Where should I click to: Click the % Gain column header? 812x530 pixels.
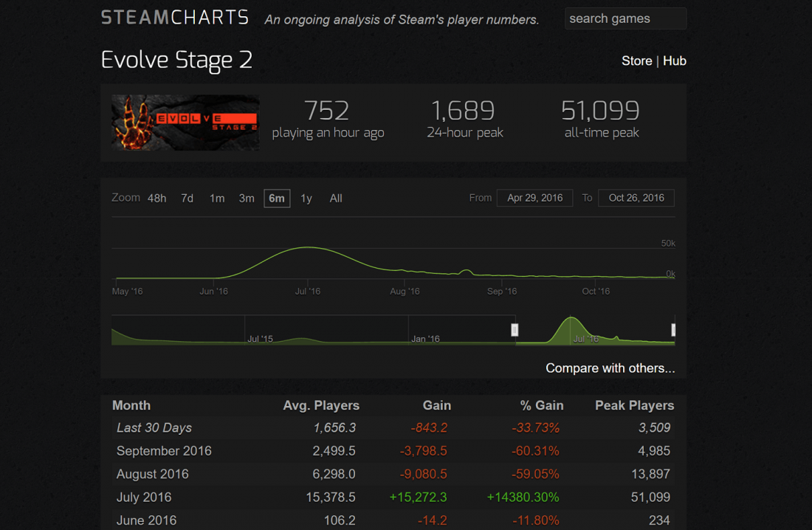point(542,406)
